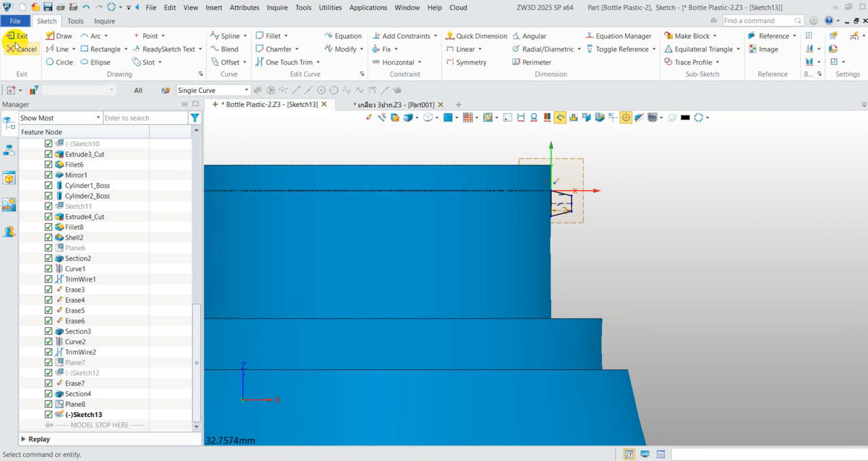
Task: Click the All filter button
Action: [138, 90]
